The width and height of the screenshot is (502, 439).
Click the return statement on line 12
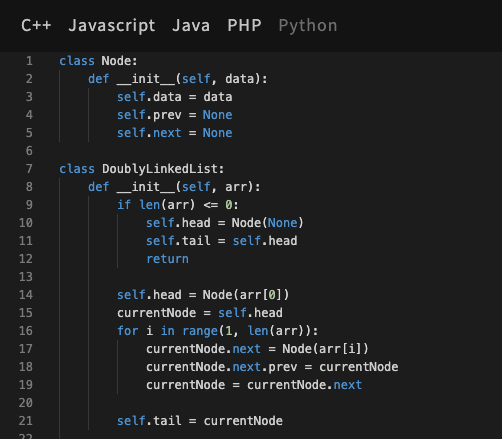point(167,259)
